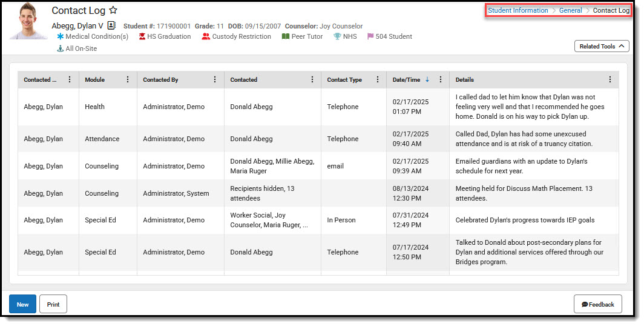Screen dimensions: 644x326
Task: Open the Module column options menu
Action: point(128,79)
